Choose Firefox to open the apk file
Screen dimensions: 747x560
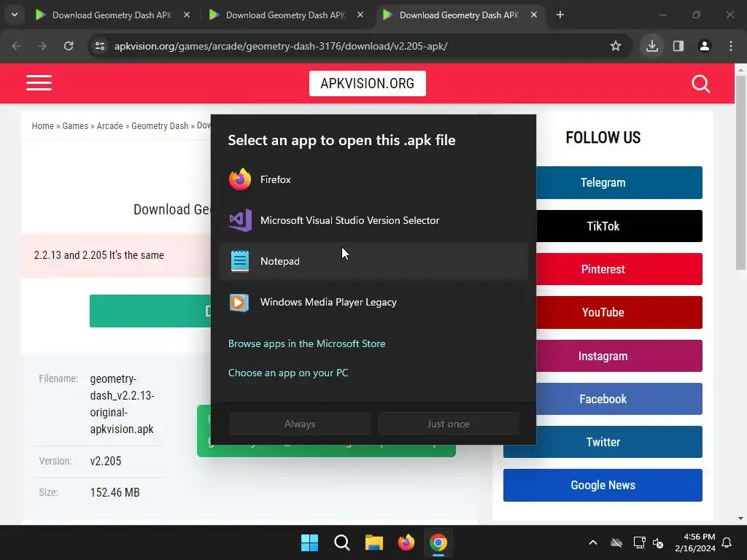click(373, 179)
